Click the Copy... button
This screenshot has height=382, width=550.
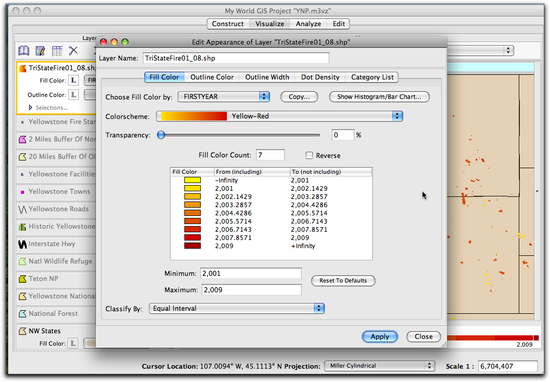pos(299,97)
